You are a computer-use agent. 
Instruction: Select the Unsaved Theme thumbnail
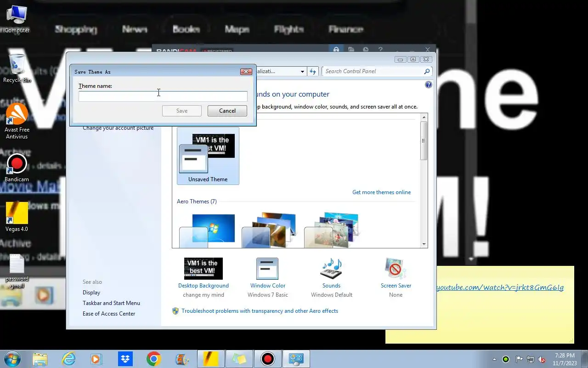[208, 156]
